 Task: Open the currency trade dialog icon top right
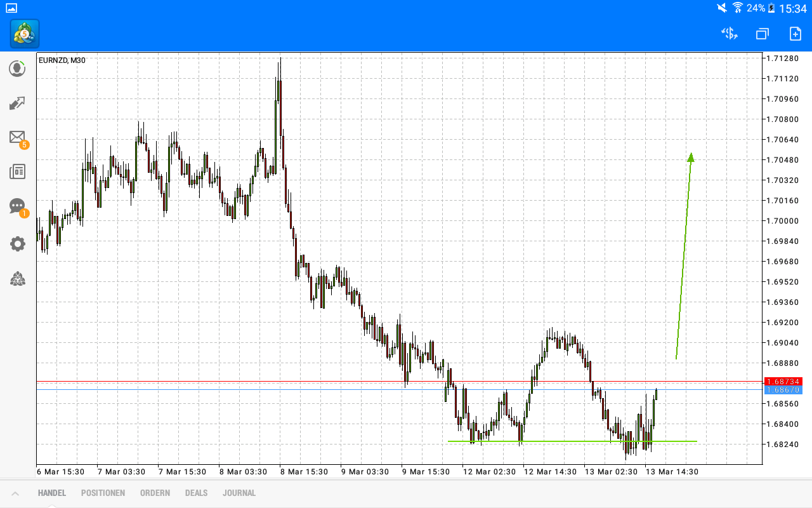729,34
